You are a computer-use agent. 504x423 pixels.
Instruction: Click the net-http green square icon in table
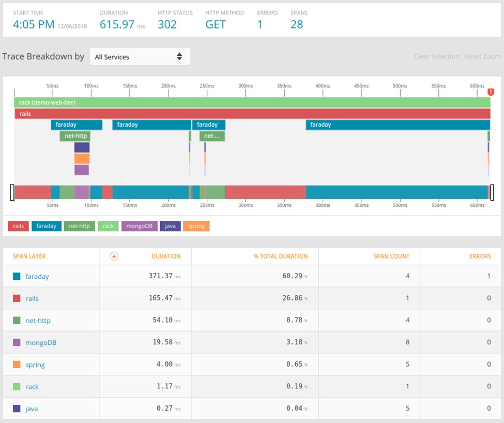point(17,321)
